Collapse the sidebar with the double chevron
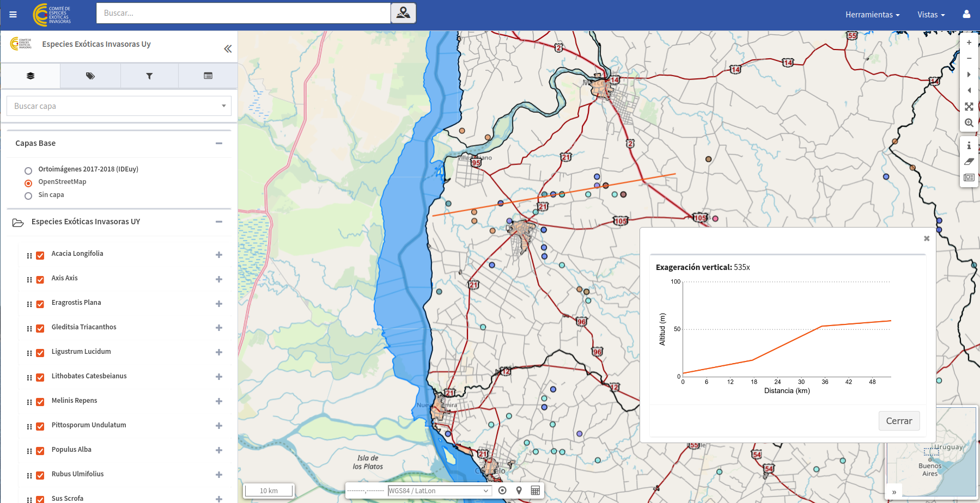980x503 pixels. [x=228, y=49]
